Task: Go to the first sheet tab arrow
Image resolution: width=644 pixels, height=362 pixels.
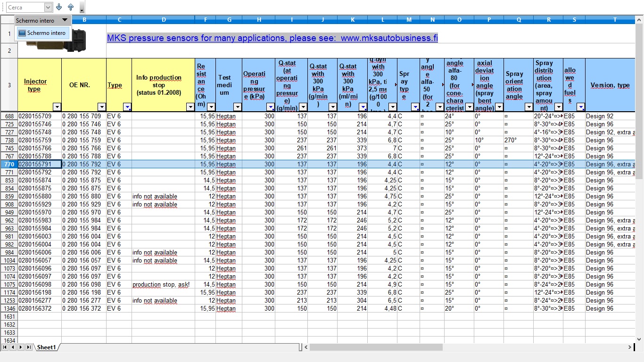Action: coord(5,347)
